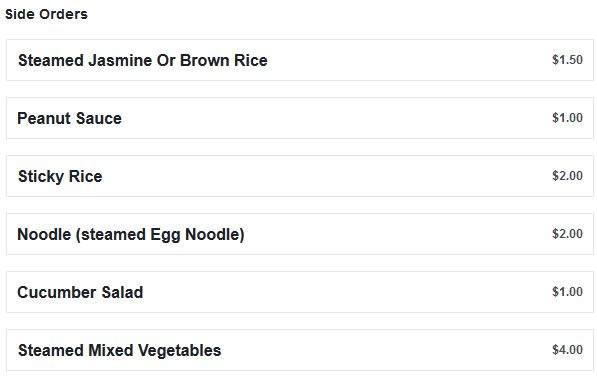Click the Peanut Sauce item name

coord(69,118)
